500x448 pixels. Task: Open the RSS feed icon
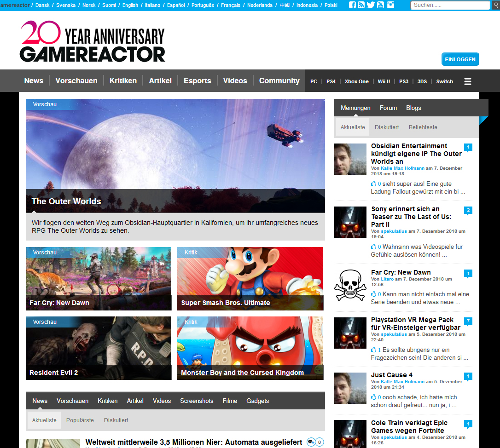[x=361, y=5]
